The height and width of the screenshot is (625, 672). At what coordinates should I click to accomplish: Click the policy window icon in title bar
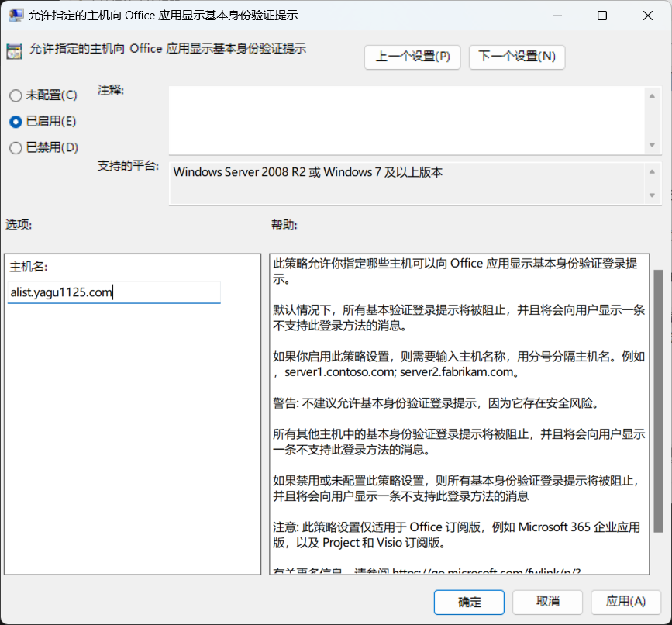16,16
